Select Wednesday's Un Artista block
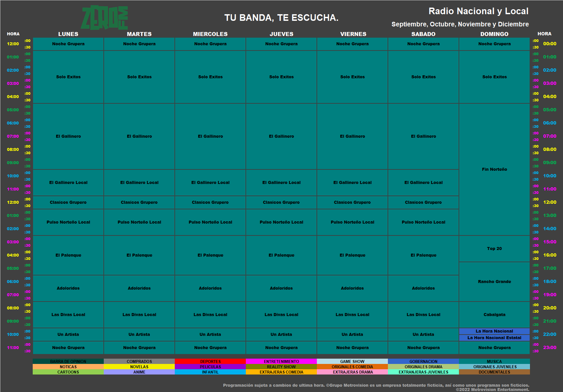The width and height of the screenshot is (563, 392). (x=210, y=335)
